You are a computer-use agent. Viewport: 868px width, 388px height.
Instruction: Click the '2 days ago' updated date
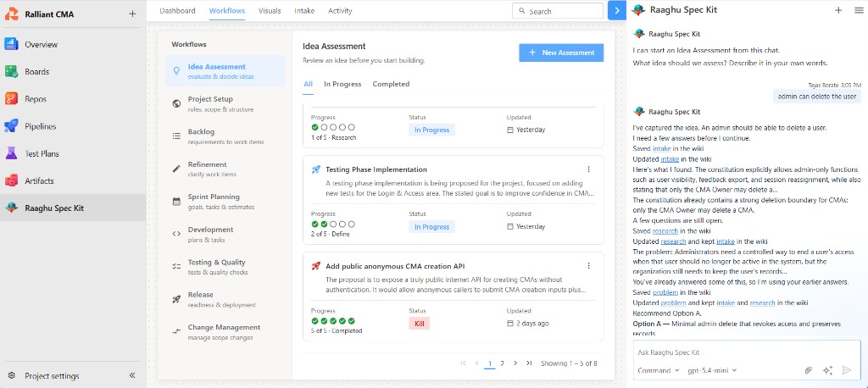tap(532, 324)
